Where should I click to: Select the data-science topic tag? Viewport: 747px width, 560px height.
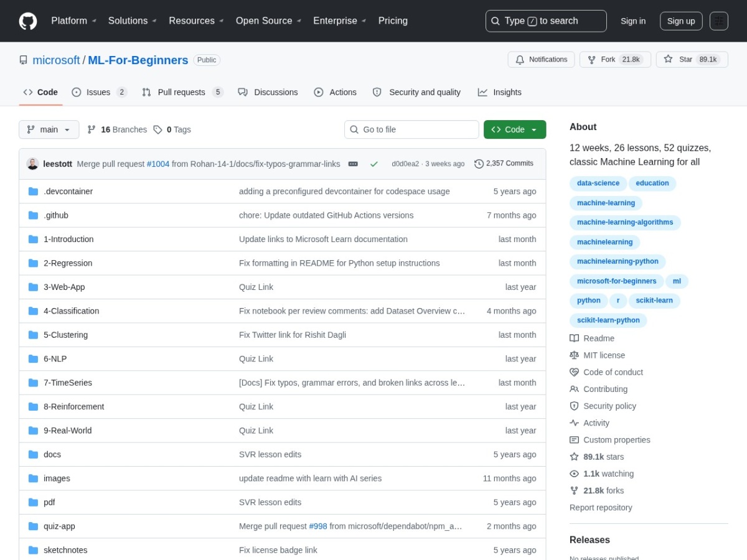point(598,184)
